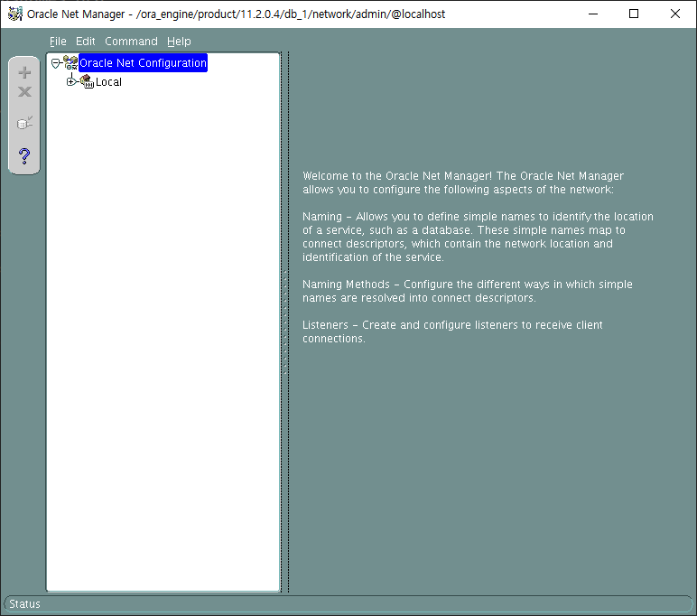This screenshot has width=697, height=616.
Task: Click the 'Naming Methods' paragraph text
Action: tap(467, 291)
